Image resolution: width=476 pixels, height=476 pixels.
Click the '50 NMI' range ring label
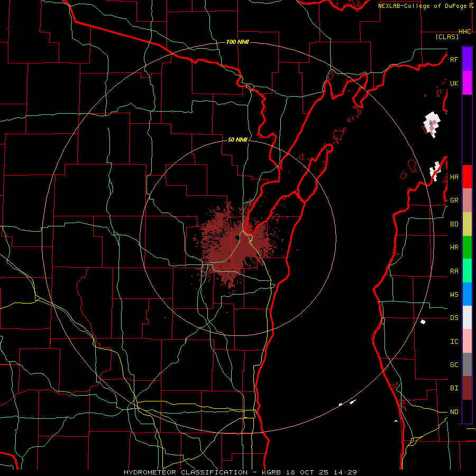click(x=237, y=140)
